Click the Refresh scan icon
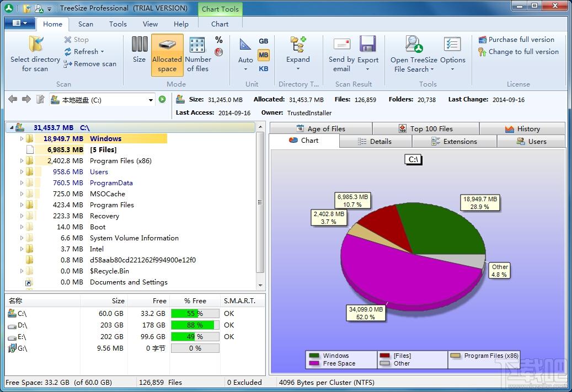 (x=68, y=52)
